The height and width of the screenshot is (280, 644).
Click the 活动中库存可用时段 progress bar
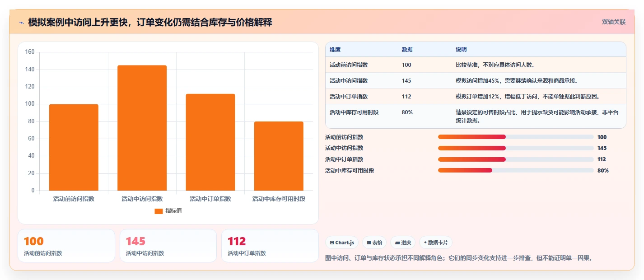(x=516, y=170)
